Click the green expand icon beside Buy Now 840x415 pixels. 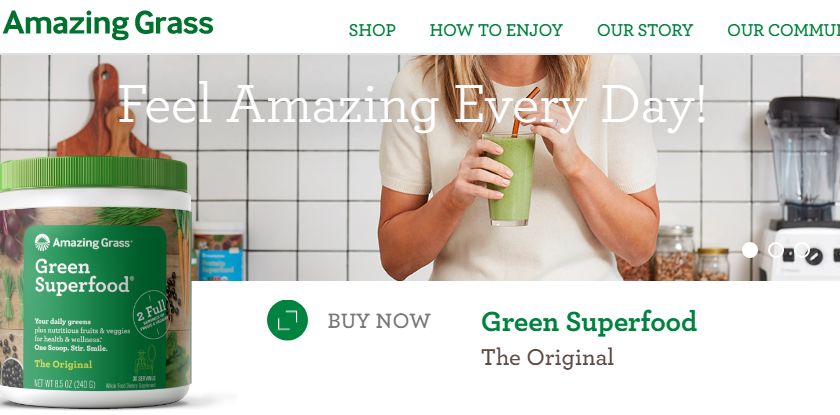tap(287, 320)
